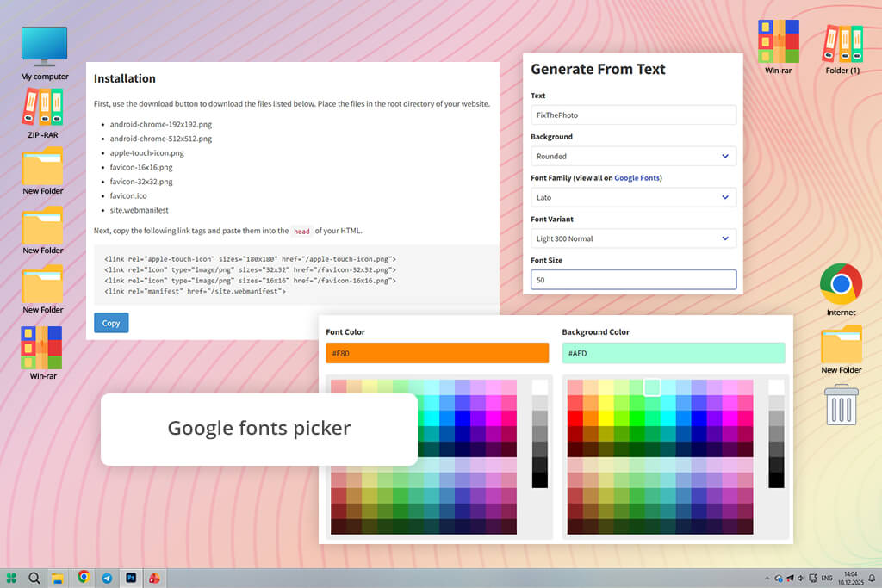The width and height of the screenshot is (882, 588).
Task: Pick white swatch in Font Color grayscale column
Action: coord(540,387)
